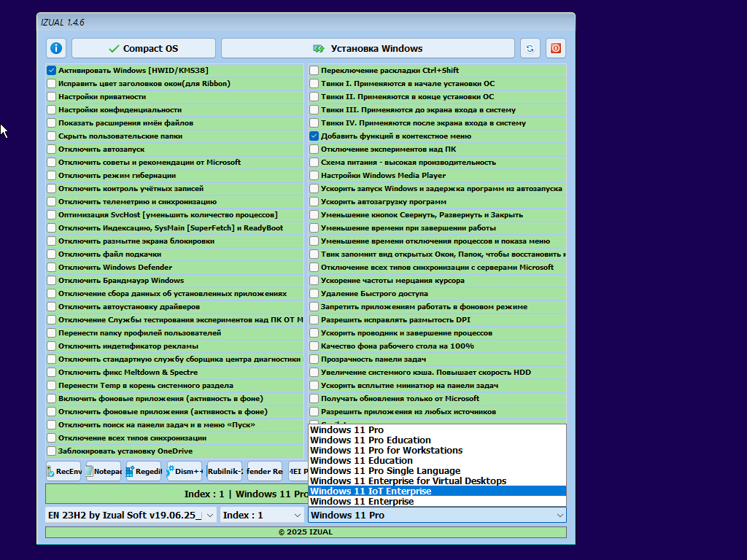Viewport: 747px width, 560px height.
Task: Check Разрешить приложения из любых источников
Action: (314, 412)
